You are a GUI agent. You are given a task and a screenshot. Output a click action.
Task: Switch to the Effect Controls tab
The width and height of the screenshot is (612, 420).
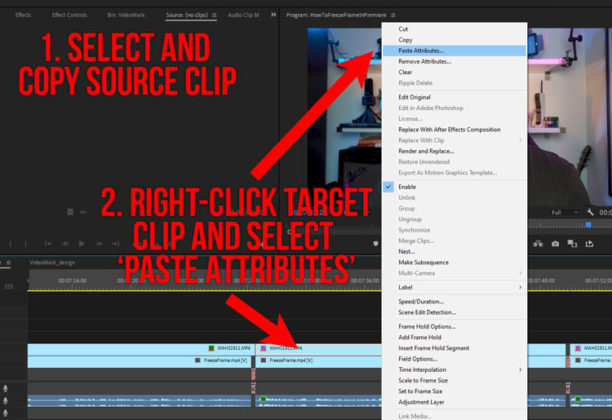pos(69,15)
